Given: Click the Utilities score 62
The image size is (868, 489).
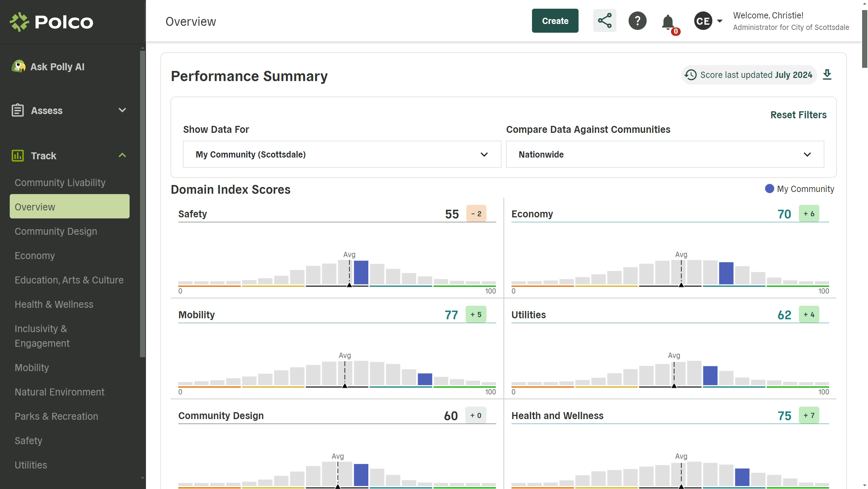Looking at the screenshot, I should 784,315.
